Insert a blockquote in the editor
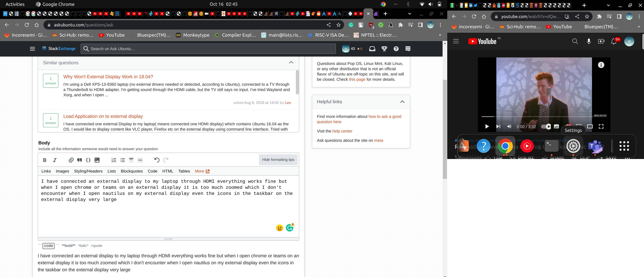 pos(80,160)
